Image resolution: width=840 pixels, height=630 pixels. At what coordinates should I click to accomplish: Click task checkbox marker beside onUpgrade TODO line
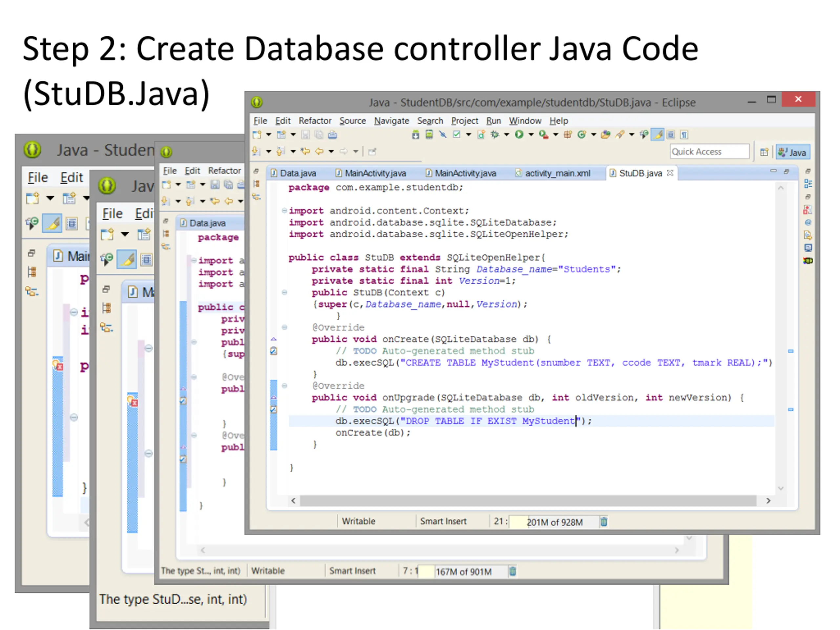(273, 410)
